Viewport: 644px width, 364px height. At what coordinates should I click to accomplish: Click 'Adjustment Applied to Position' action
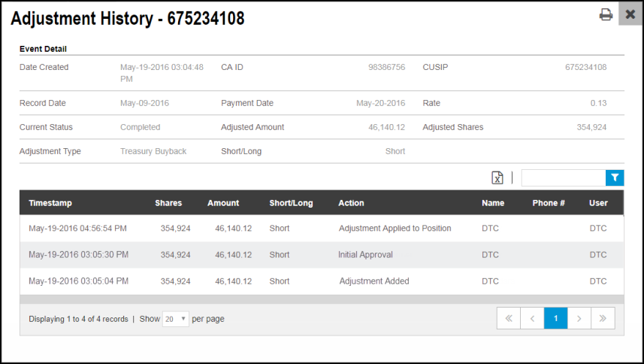[x=395, y=229]
